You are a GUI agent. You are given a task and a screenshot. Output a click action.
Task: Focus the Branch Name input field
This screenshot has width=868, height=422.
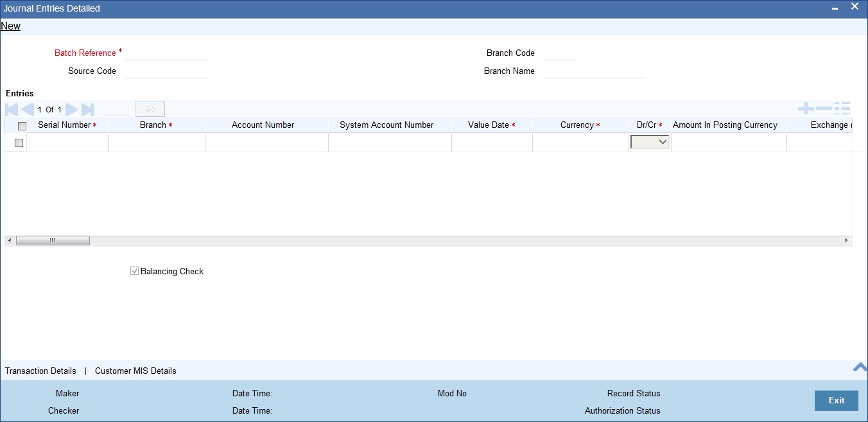click(594, 71)
